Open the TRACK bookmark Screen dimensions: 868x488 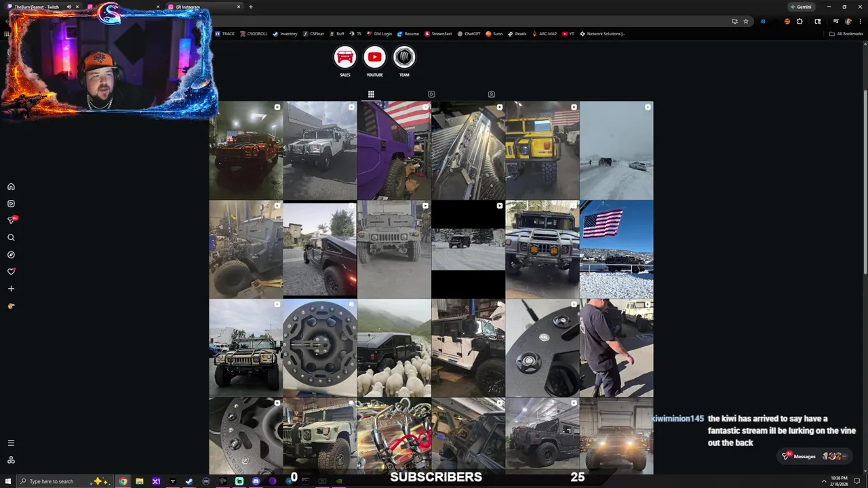pos(225,33)
